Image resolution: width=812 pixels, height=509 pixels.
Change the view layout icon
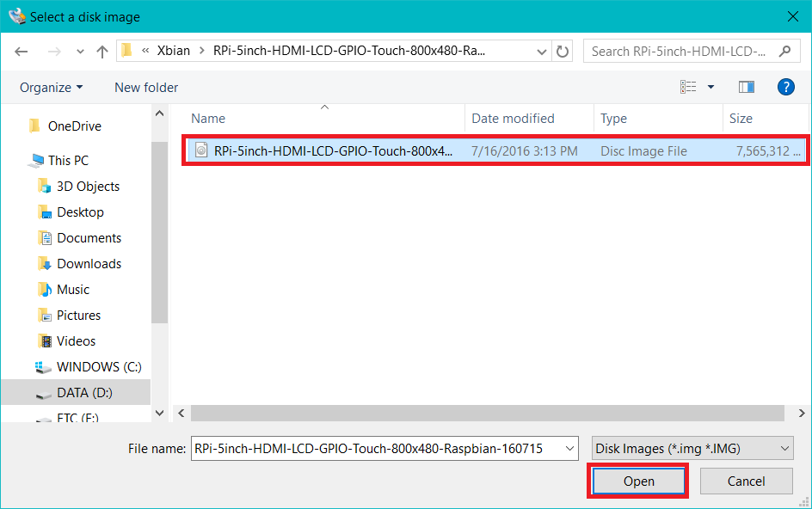pyautogui.click(x=688, y=87)
